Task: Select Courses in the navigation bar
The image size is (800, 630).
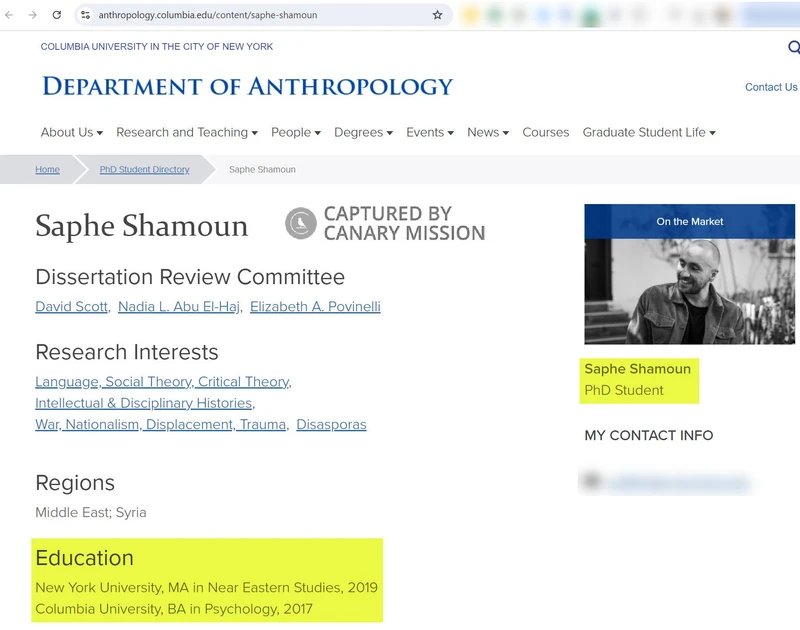Action: click(546, 132)
